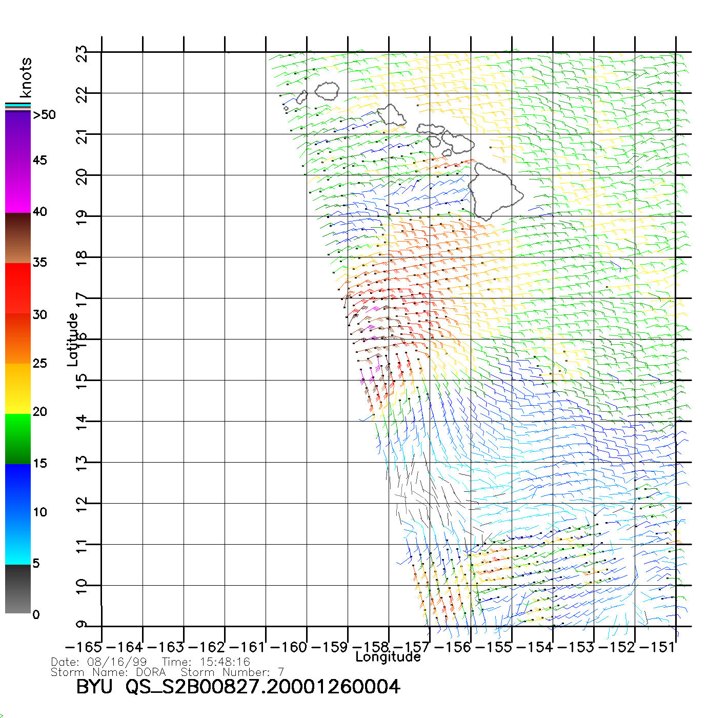Pick the yellow 20-25 knots color band
This screenshot has width=728, height=718.
click(x=17, y=388)
